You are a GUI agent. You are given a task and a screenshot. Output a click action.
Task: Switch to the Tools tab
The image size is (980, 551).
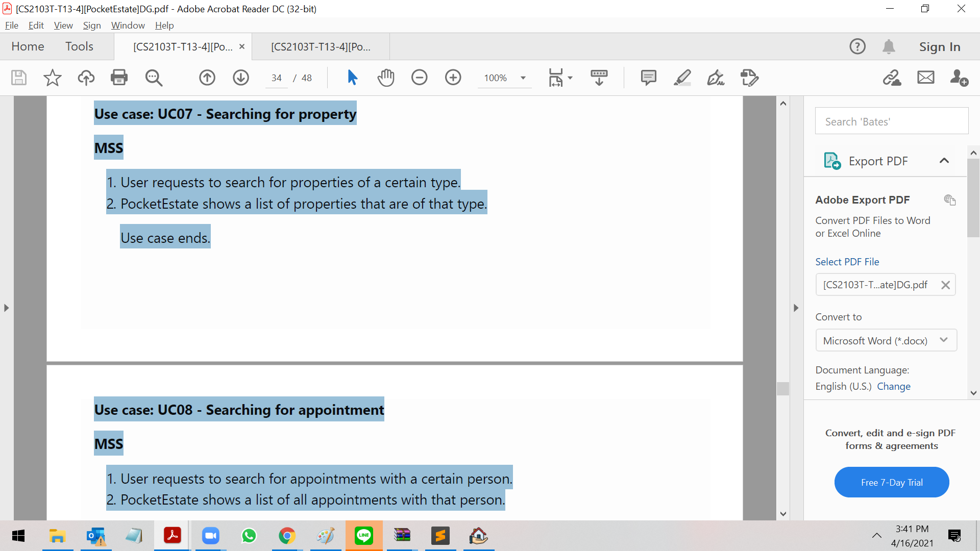pyautogui.click(x=79, y=46)
